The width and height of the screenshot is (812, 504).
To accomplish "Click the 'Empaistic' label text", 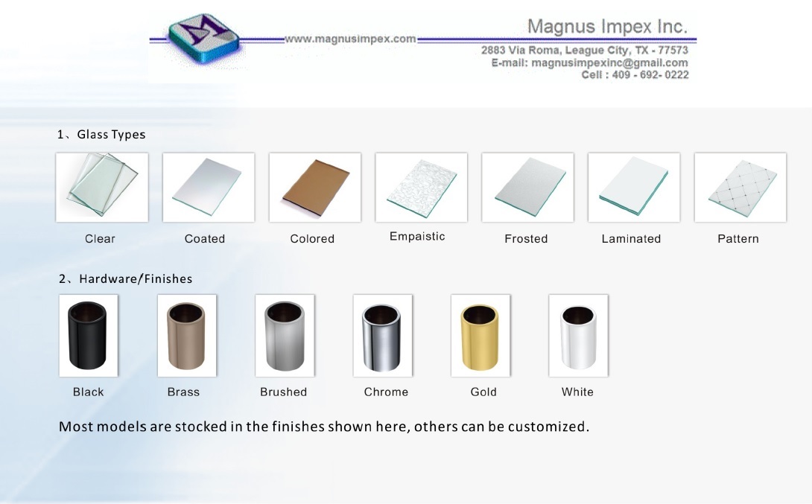I will (417, 237).
